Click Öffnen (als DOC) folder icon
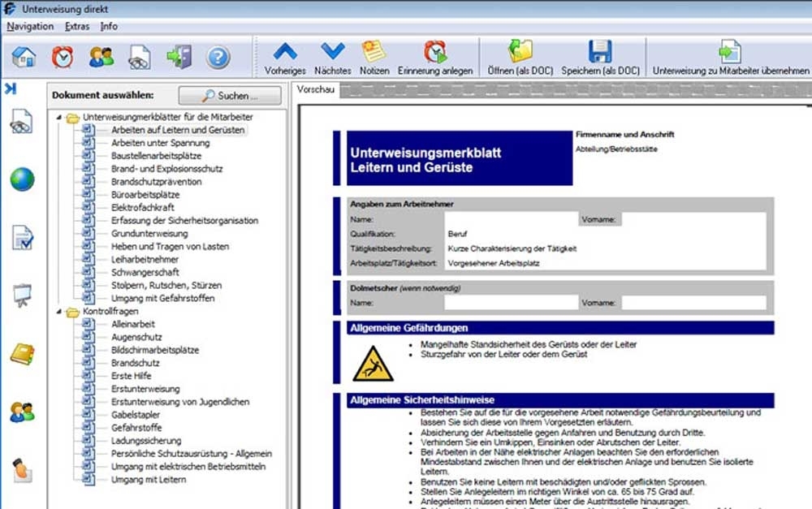 click(x=520, y=58)
